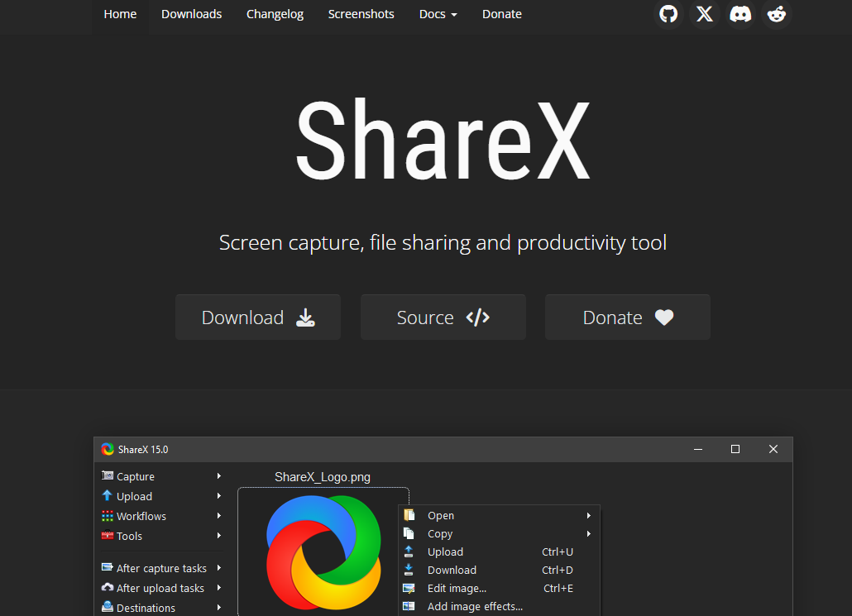The height and width of the screenshot is (616, 852).
Task: Click the Workflows grid icon in sidebar
Action: coord(108,515)
